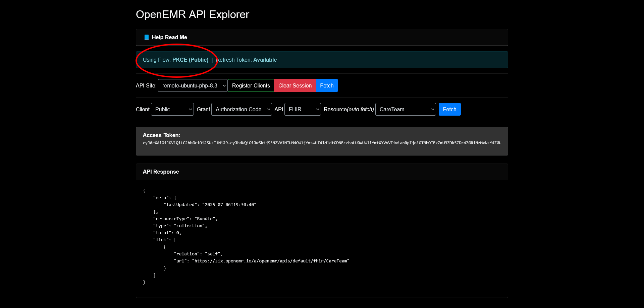Image resolution: width=644 pixels, height=308 pixels.
Task: Click Fetch button beside the Resource dropdown
Action: point(449,109)
